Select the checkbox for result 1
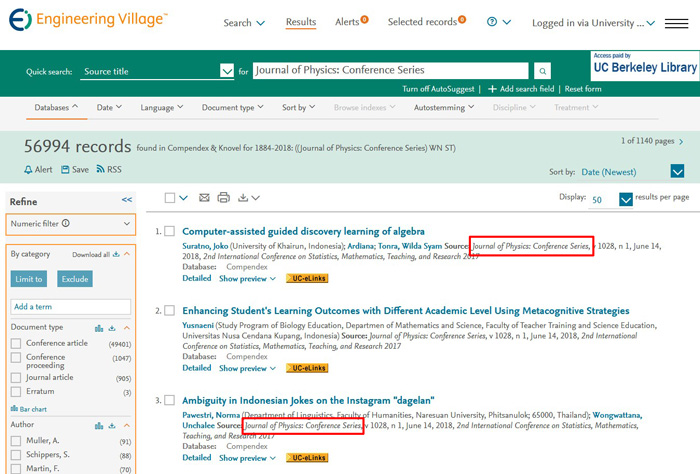The image size is (700, 474). click(169, 231)
